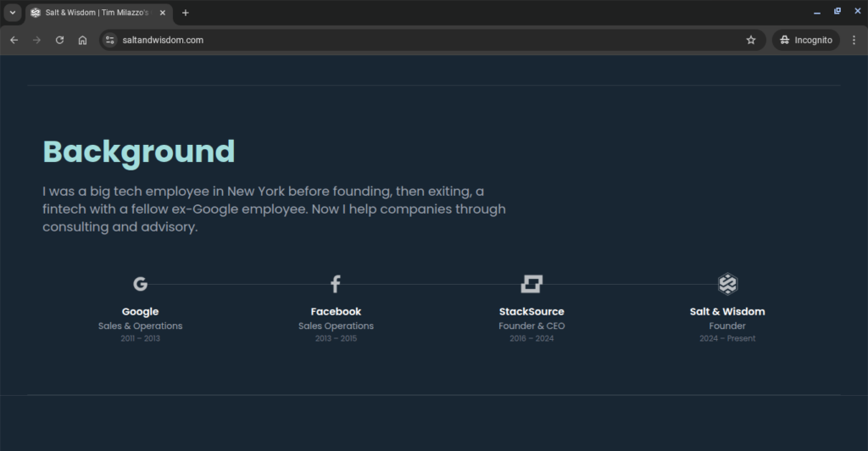Restore down the browser window
The width and height of the screenshot is (868, 451).
tap(837, 11)
